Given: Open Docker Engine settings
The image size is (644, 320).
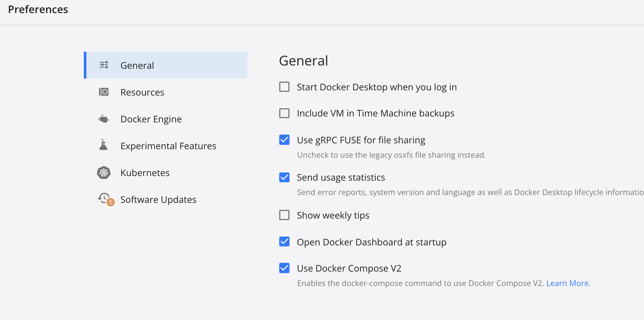Looking at the screenshot, I should (x=166, y=119).
